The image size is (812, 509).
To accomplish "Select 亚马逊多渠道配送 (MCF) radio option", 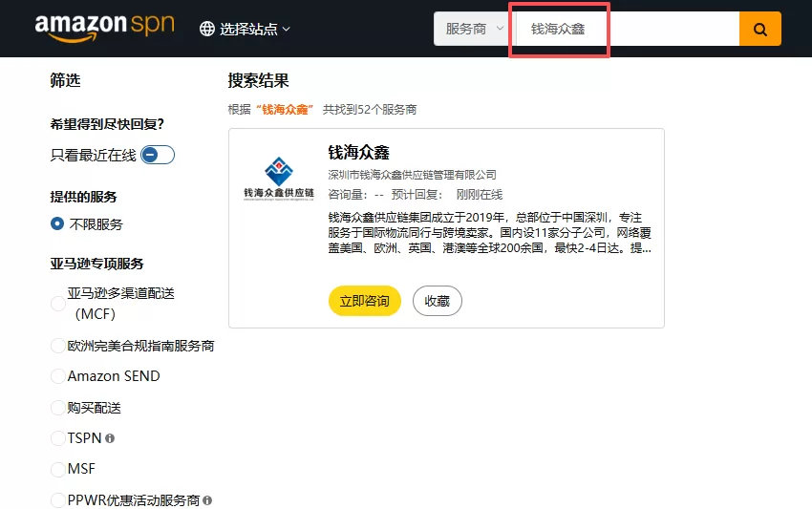I will [58, 304].
